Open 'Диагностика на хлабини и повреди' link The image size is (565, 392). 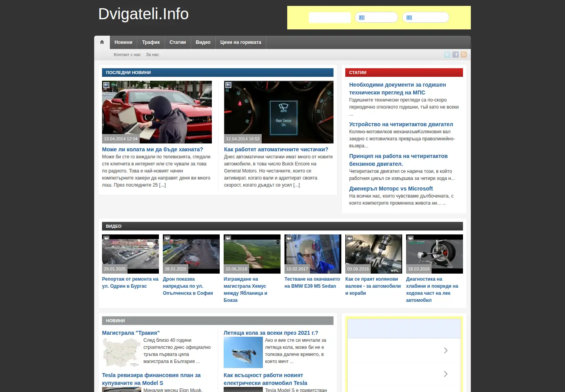point(432,290)
